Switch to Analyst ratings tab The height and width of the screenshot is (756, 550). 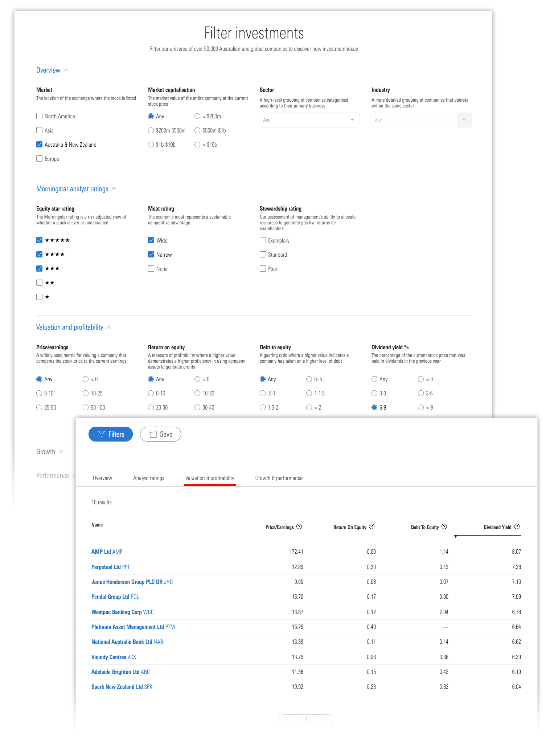click(x=149, y=478)
